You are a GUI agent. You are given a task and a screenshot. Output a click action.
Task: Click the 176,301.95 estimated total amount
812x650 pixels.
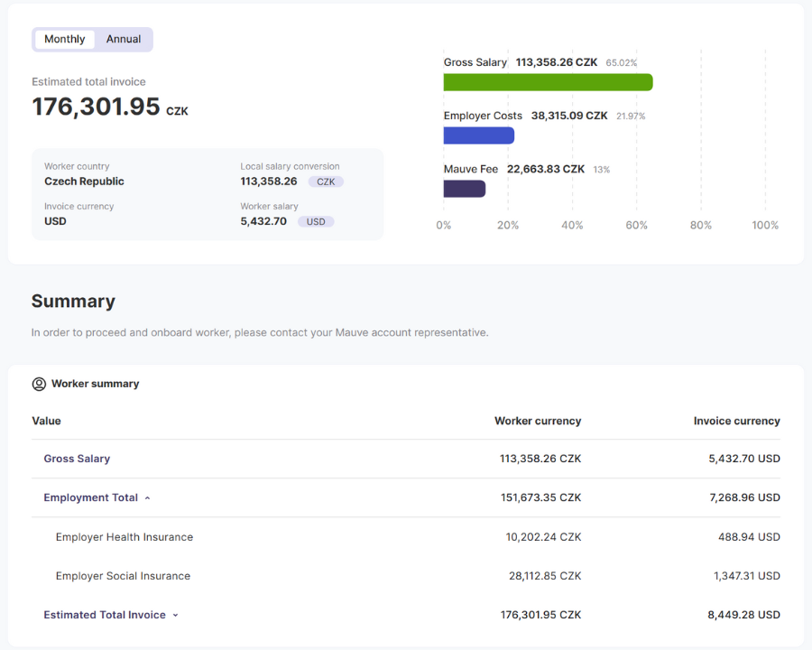point(97,107)
